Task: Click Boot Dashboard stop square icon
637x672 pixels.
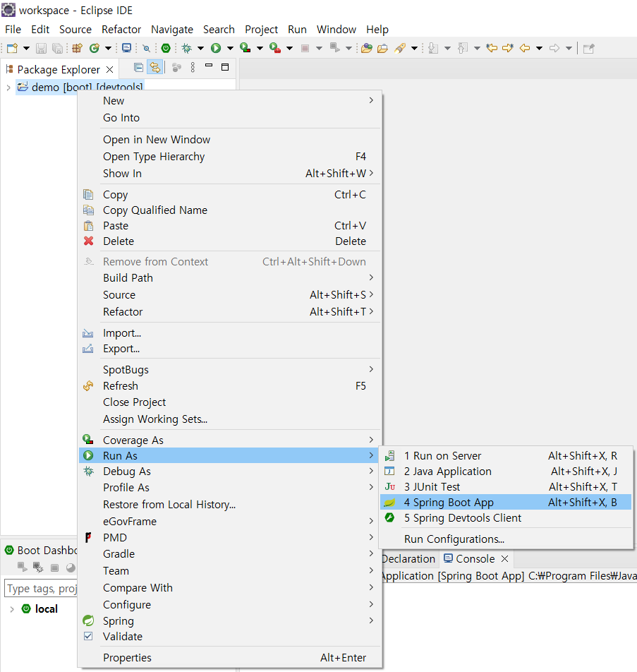Action: coord(54,568)
